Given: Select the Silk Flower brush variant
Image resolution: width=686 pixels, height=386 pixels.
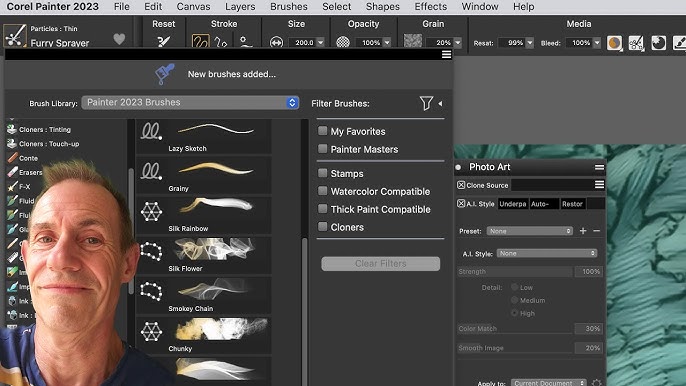Looking at the screenshot, I should pyautogui.click(x=203, y=255).
